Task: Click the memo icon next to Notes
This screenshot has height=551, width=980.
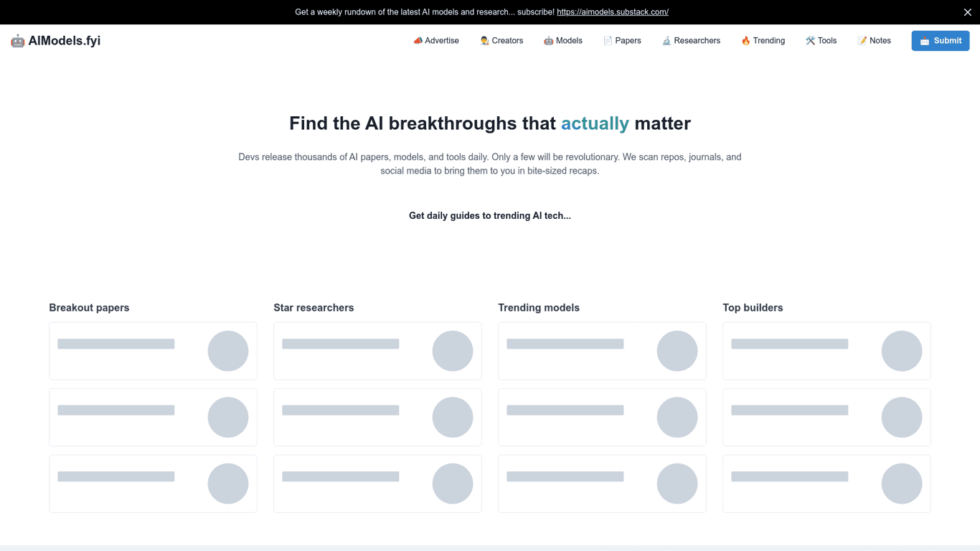Action: (x=862, y=41)
